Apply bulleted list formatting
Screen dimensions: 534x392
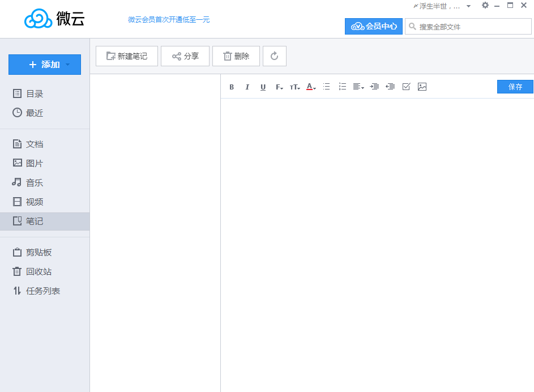(x=326, y=86)
